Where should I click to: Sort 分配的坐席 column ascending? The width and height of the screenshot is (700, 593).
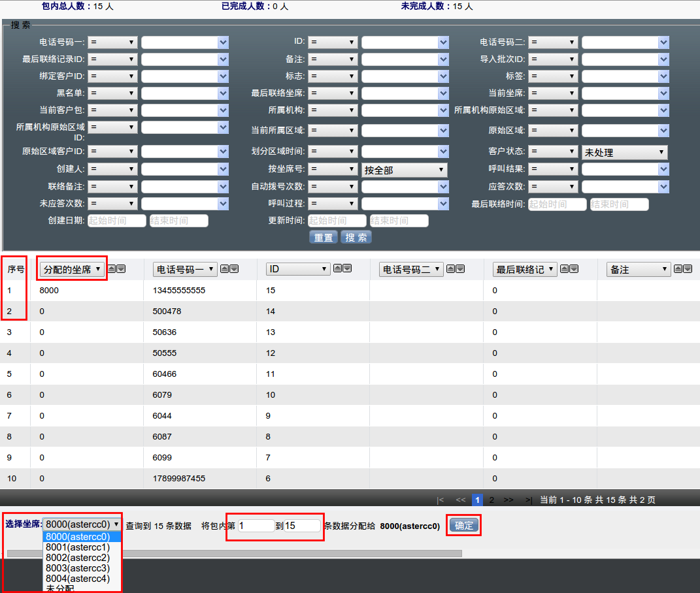click(112, 269)
